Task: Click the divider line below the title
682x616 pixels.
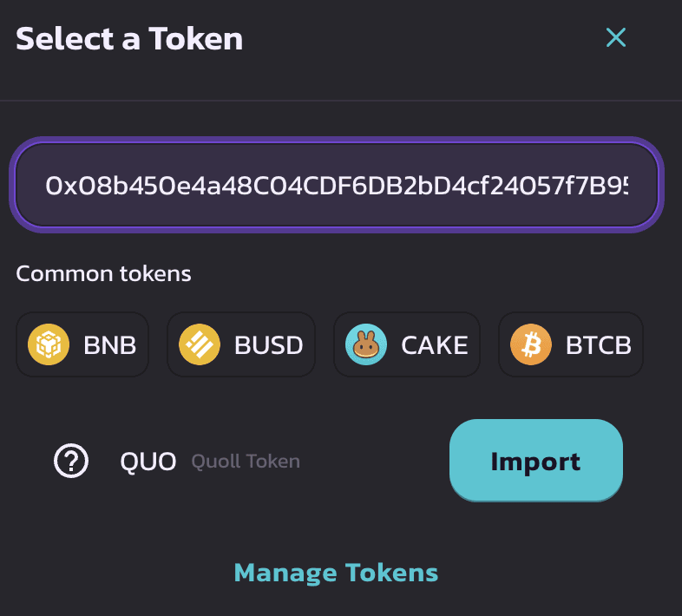Action: point(341,101)
